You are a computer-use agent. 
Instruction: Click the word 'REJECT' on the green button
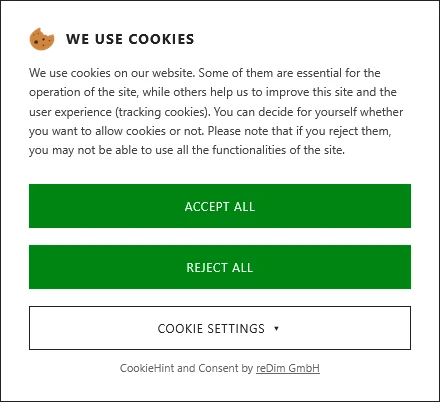coord(206,268)
